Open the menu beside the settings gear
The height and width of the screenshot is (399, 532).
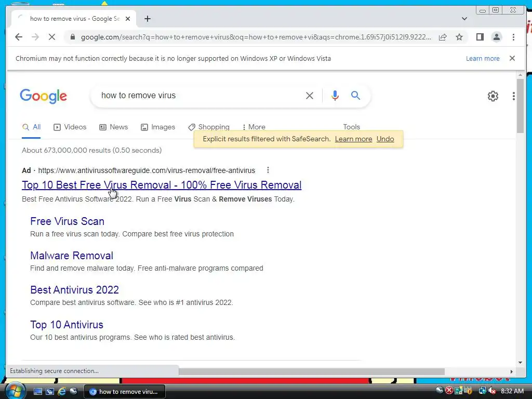coord(514,96)
